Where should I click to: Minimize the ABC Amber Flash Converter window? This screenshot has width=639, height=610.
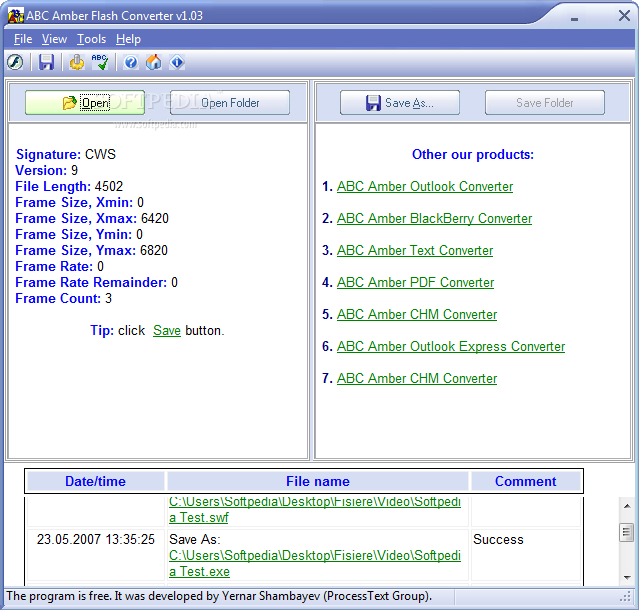click(x=575, y=19)
